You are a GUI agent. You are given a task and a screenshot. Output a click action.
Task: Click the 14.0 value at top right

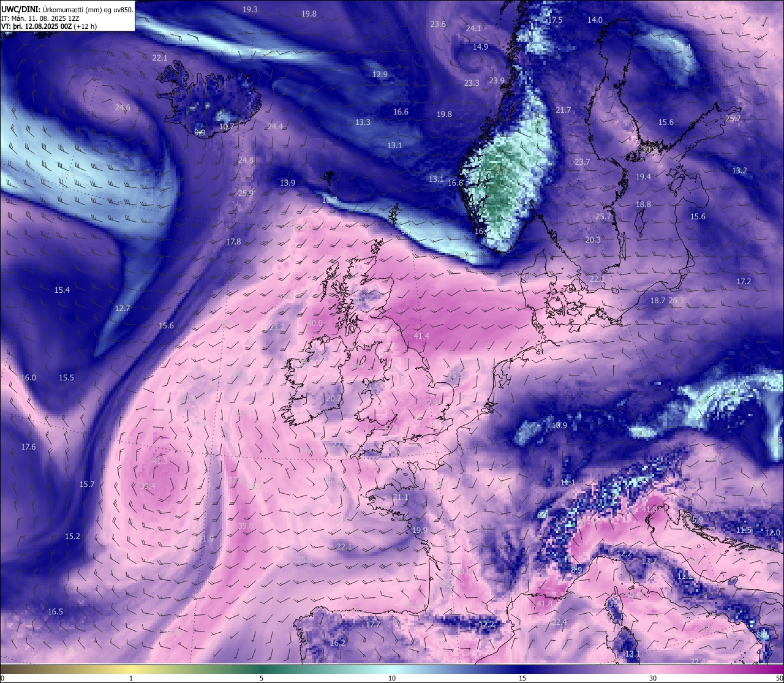coord(595,20)
